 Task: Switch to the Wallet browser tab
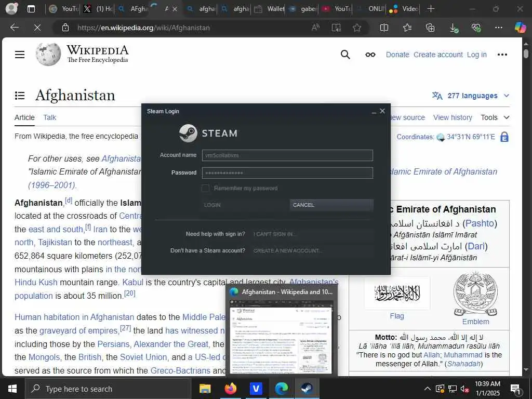point(270,9)
